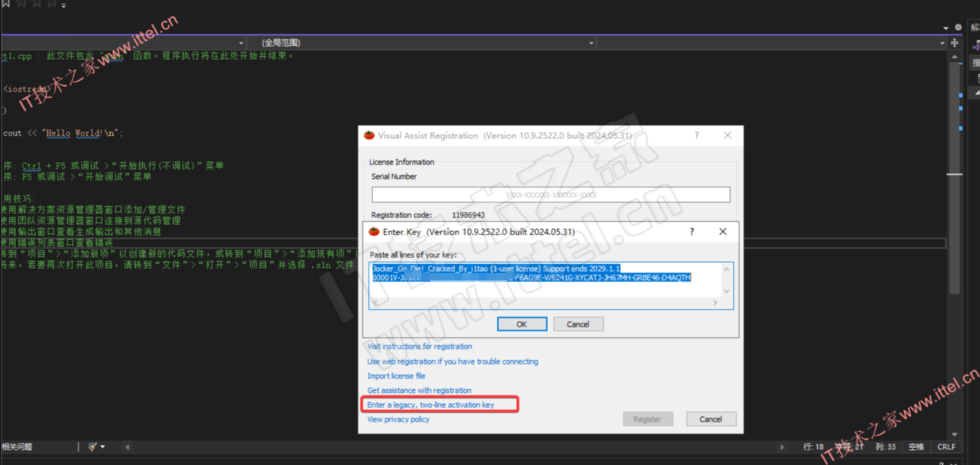This screenshot has height=465, width=980.
Task: Click the third bookmark icon in toolbar
Action: click(x=36, y=3)
